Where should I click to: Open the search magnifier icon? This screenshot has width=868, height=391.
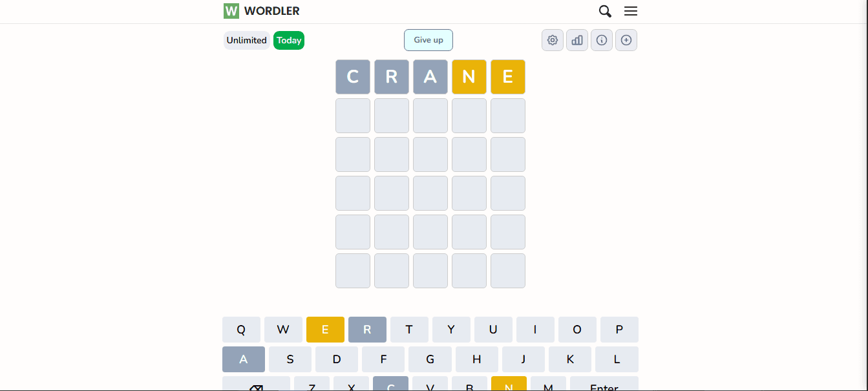tap(605, 11)
